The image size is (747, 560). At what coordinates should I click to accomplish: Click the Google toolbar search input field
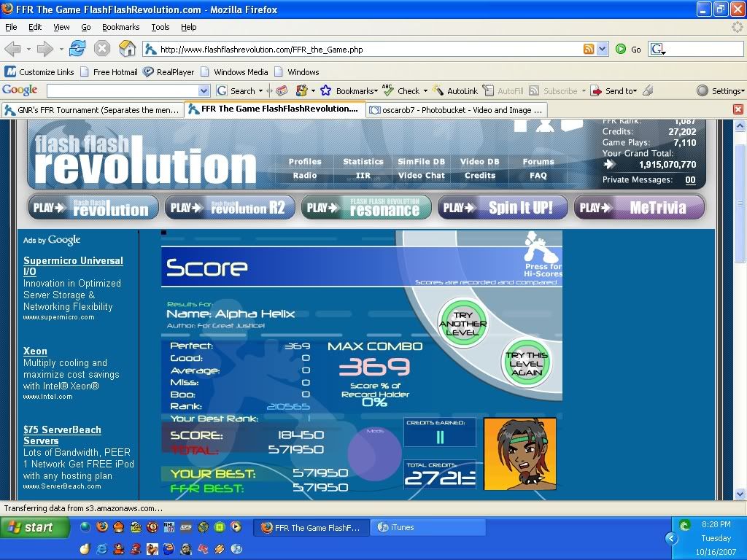[x=123, y=91]
